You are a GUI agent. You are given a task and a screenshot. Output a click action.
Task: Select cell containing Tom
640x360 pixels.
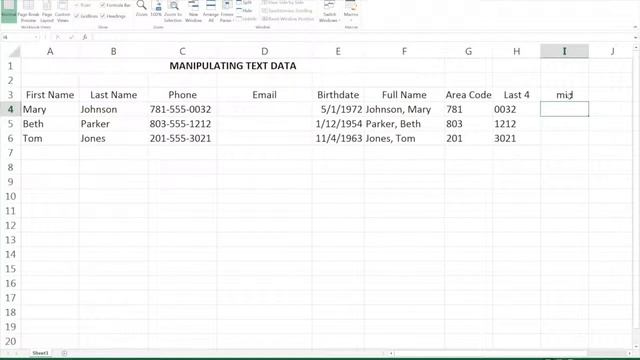point(50,138)
